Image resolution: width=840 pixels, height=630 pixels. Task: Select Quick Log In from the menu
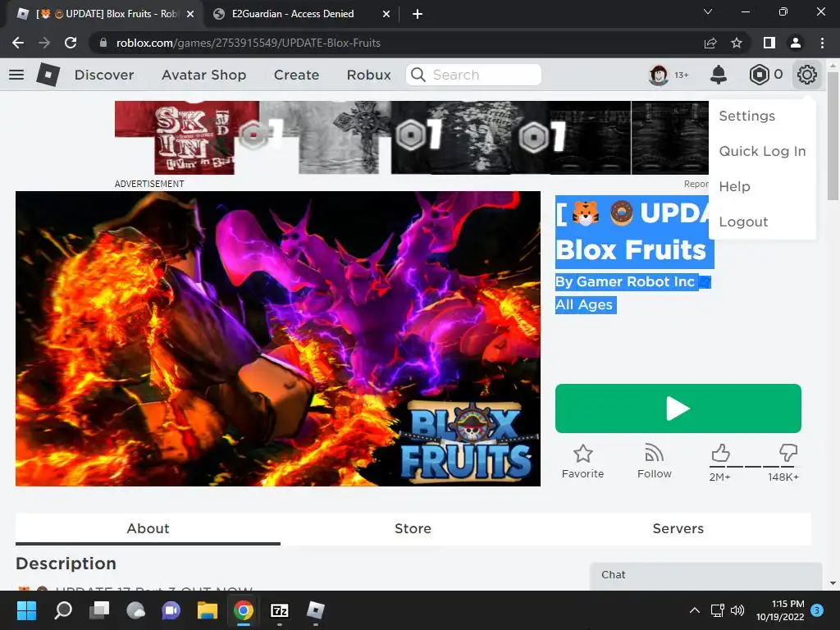762,151
